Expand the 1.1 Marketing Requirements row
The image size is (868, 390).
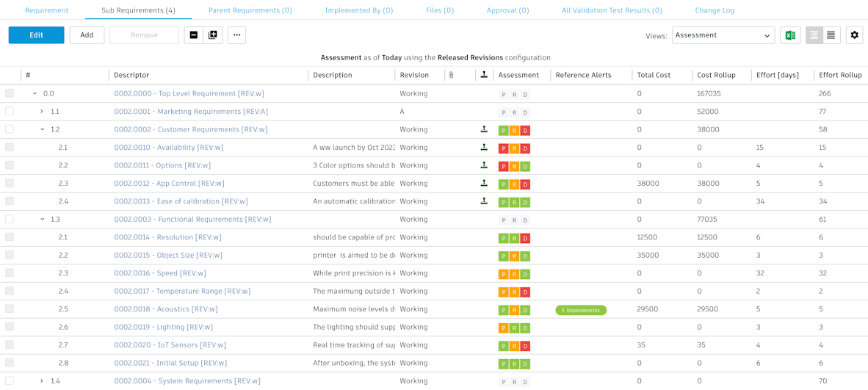pyautogui.click(x=42, y=112)
